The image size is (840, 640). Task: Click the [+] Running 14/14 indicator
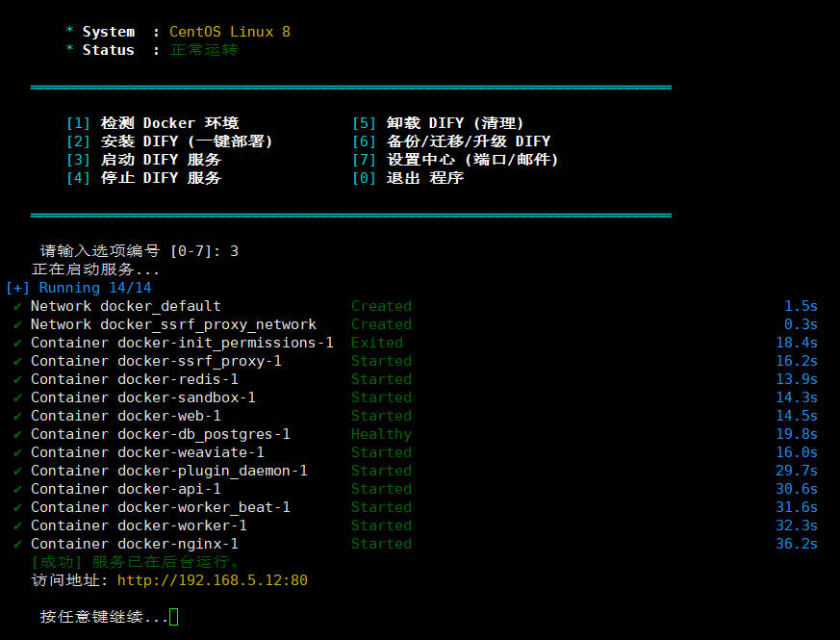point(78,288)
